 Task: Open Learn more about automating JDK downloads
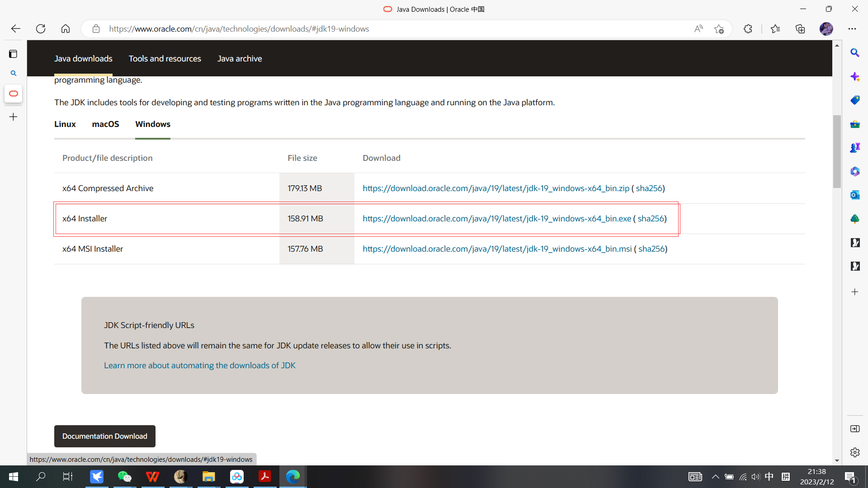coord(199,366)
